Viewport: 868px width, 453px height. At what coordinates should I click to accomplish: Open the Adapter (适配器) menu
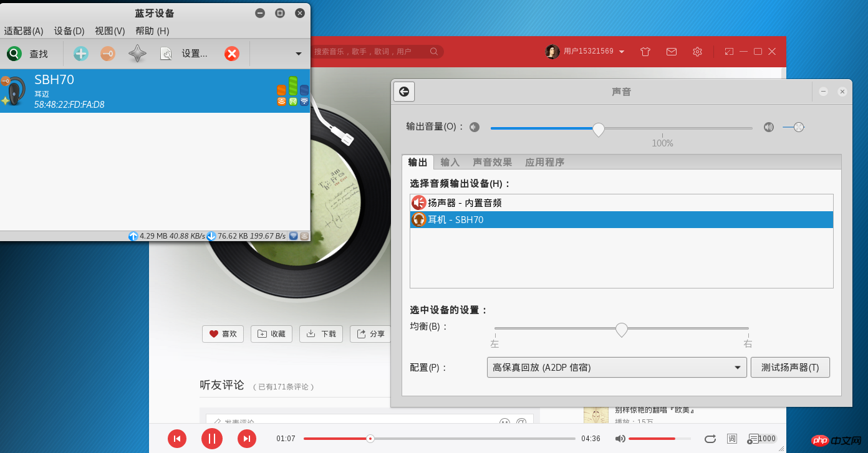(24, 31)
